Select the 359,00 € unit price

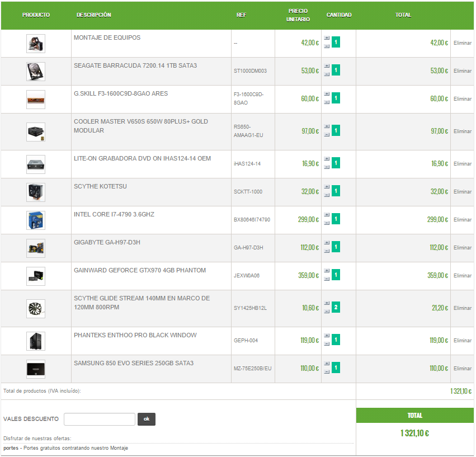point(308,276)
